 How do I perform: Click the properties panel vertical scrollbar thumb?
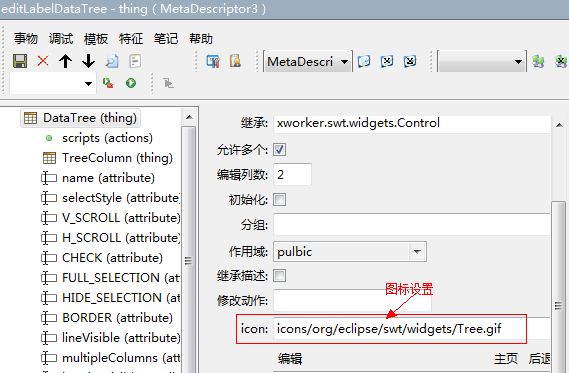[559, 287]
